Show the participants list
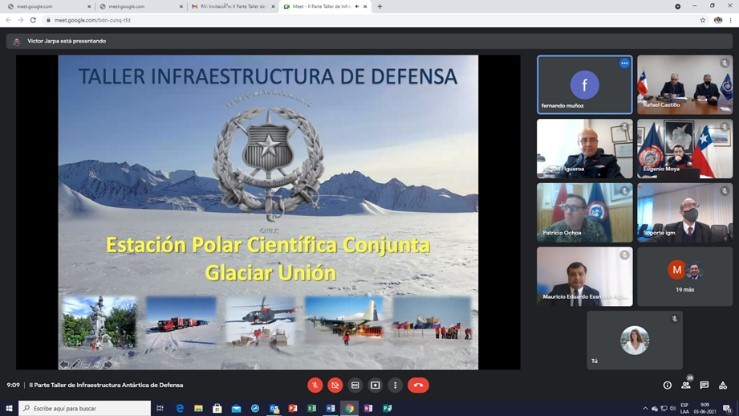 coord(686,385)
